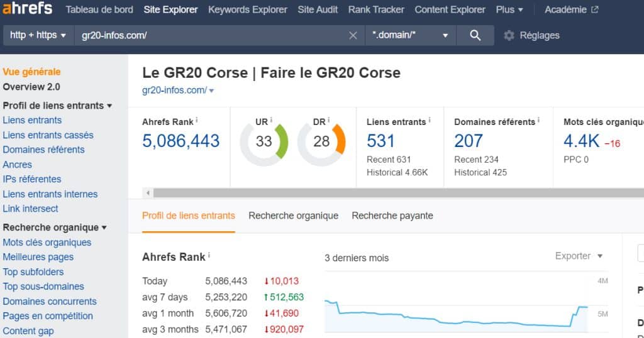Image resolution: width=644 pixels, height=338 pixels.
Task: Open Domaines concurrents in the sidebar
Action: coord(50,301)
